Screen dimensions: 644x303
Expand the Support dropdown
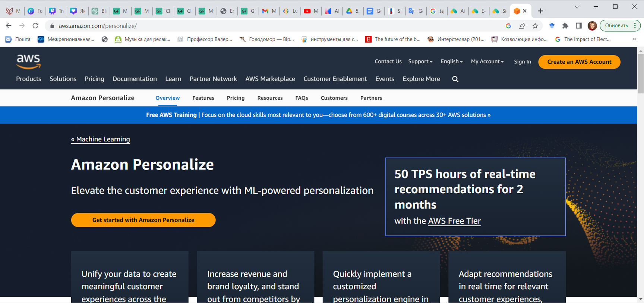(420, 62)
